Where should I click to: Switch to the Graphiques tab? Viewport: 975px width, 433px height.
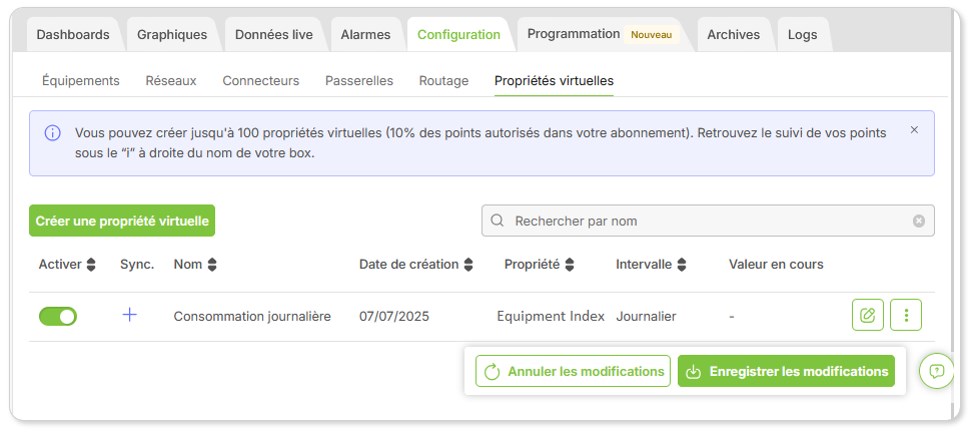[172, 35]
